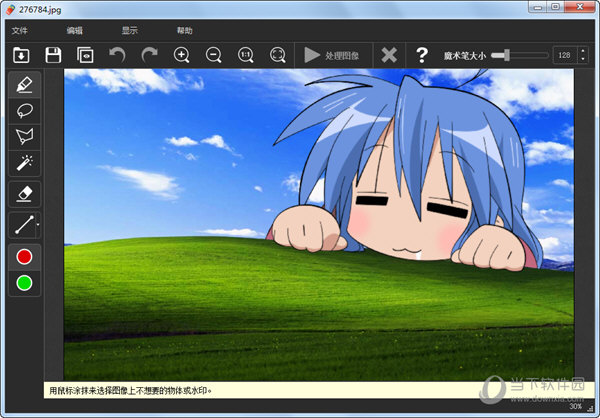Open the 显示 menu
Image resolution: width=600 pixels, height=418 pixels.
click(130, 31)
